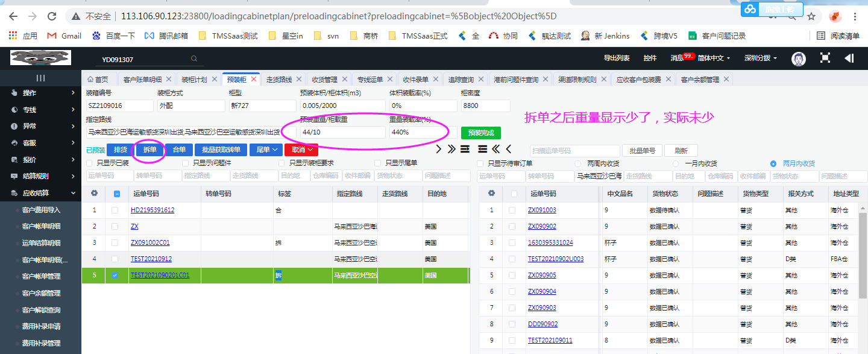
Task: Click the green 预装完成 button
Action: (481, 133)
